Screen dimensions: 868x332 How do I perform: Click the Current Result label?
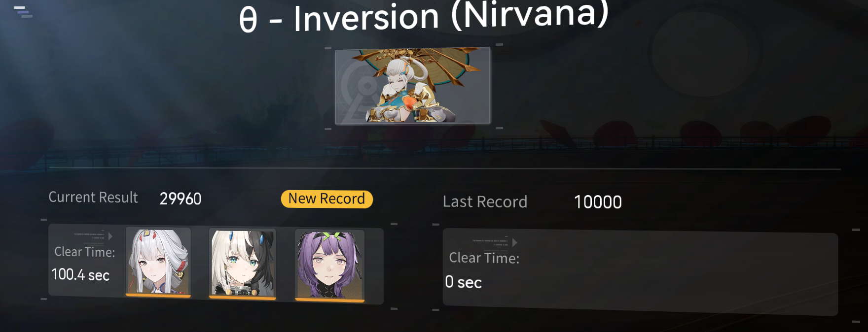[x=93, y=197]
